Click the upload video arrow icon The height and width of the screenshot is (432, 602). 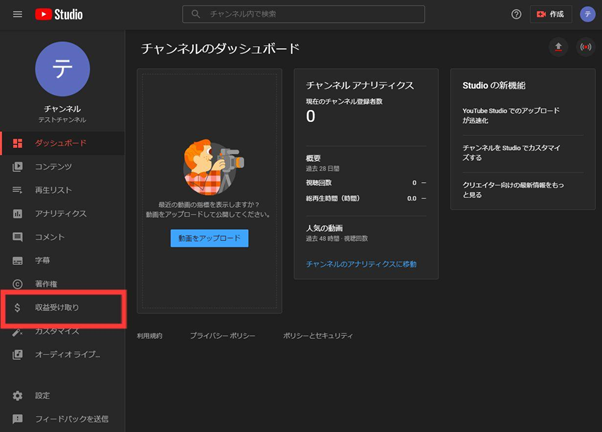[557, 47]
